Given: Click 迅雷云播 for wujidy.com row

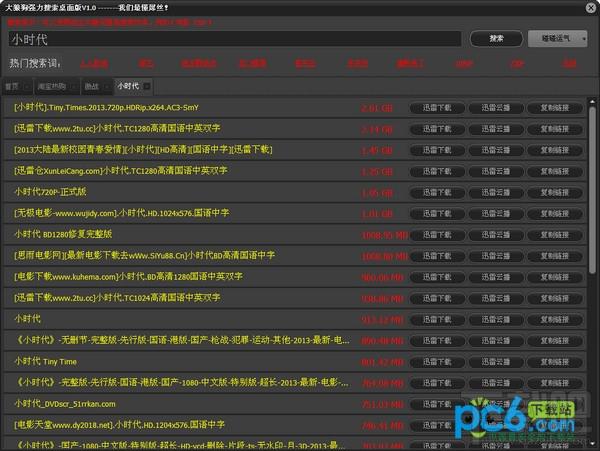Looking at the screenshot, I should [x=496, y=214].
